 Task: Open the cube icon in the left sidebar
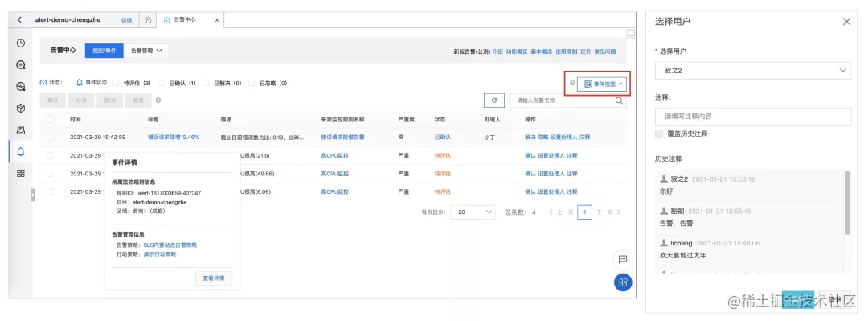[20, 108]
